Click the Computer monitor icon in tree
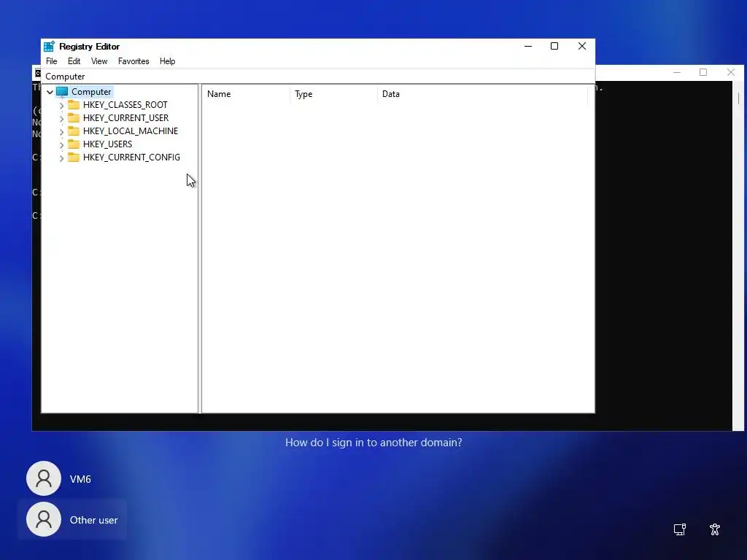The width and height of the screenshot is (747, 560). tap(62, 92)
